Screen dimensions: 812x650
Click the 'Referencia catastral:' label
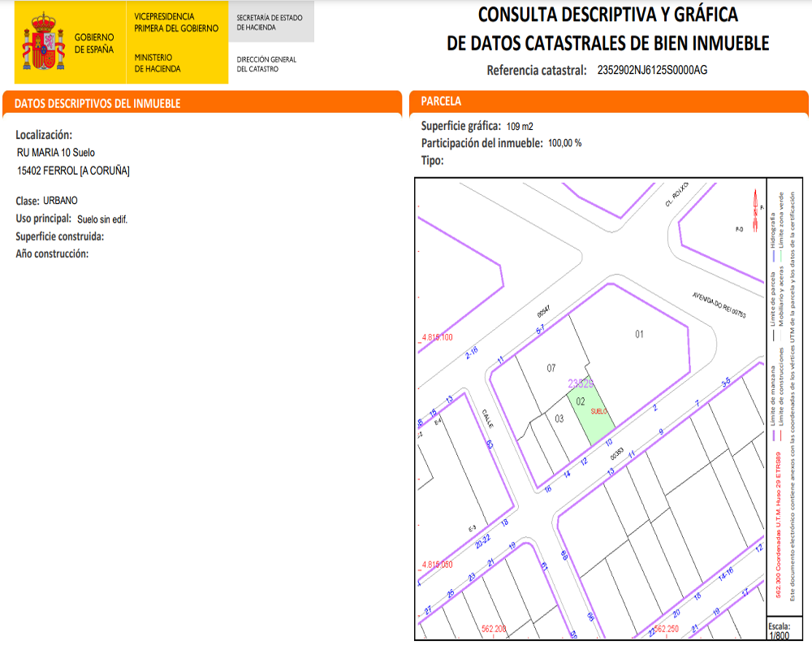[x=537, y=71]
